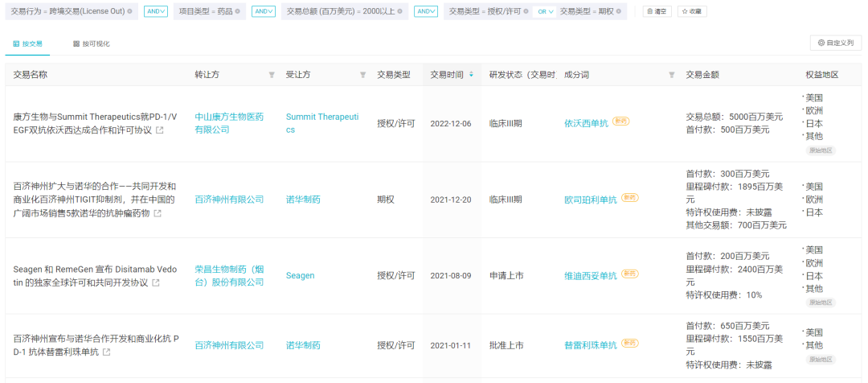This screenshot has height=383, width=868.
Task: Click 新药 tag beside 替雷利珠单抗
Action: (629, 343)
